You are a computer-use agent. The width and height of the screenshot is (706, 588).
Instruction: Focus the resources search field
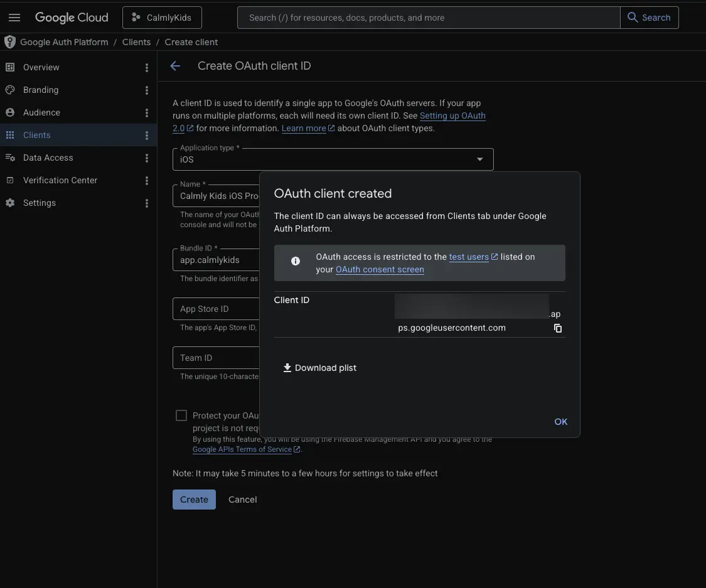tap(429, 18)
